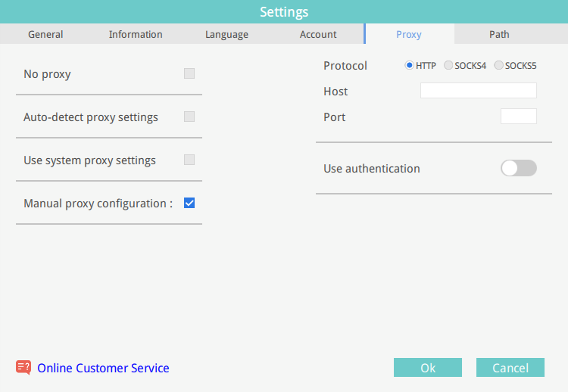Switch to the Path tab
The width and height of the screenshot is (568, 392).
[x=500, y=34]
